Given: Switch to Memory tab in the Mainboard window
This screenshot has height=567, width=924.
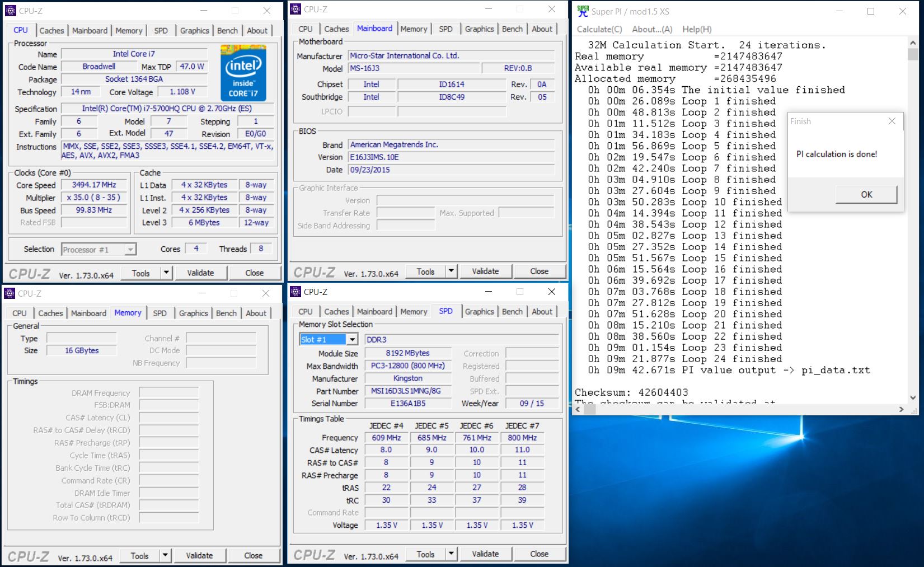Looking at the screenshot, I should coord(414,29).
